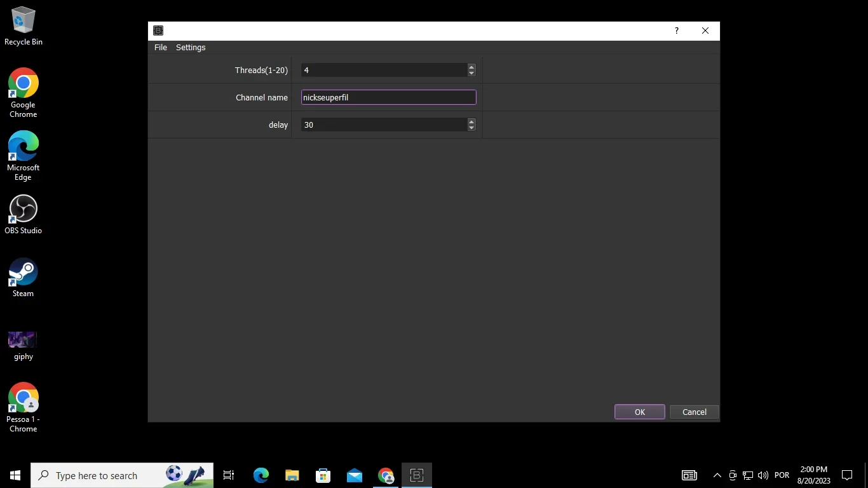Select the Steam desktop shortcut
Image resolution: width=868 pixels, height=488 pixels.
tap(24, 277)
